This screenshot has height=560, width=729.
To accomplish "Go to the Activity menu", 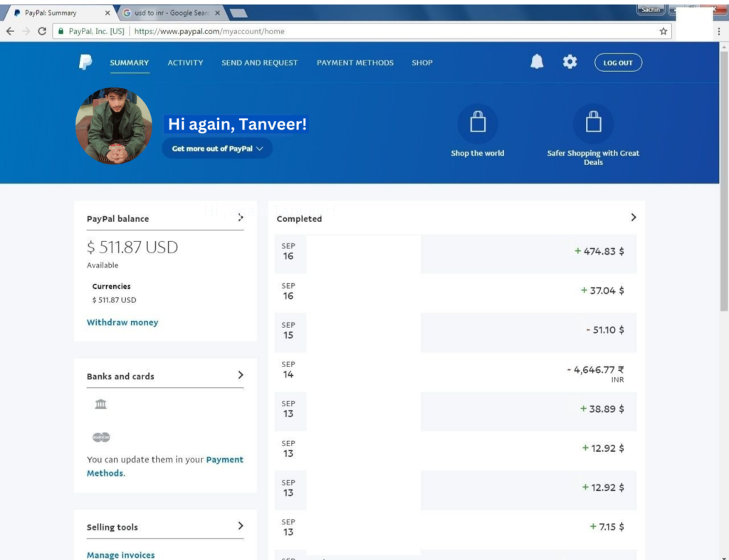I will point(185,63).
